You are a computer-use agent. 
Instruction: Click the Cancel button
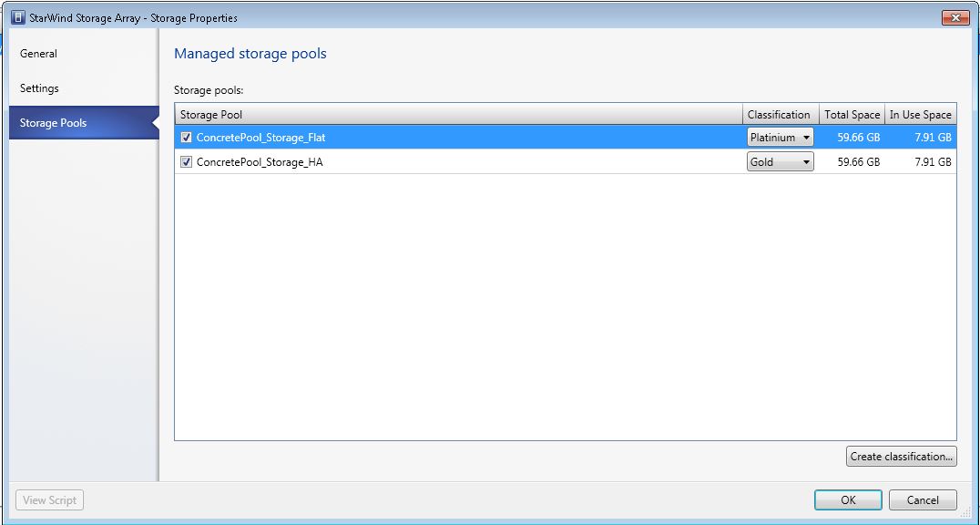[x=923, y=500]
